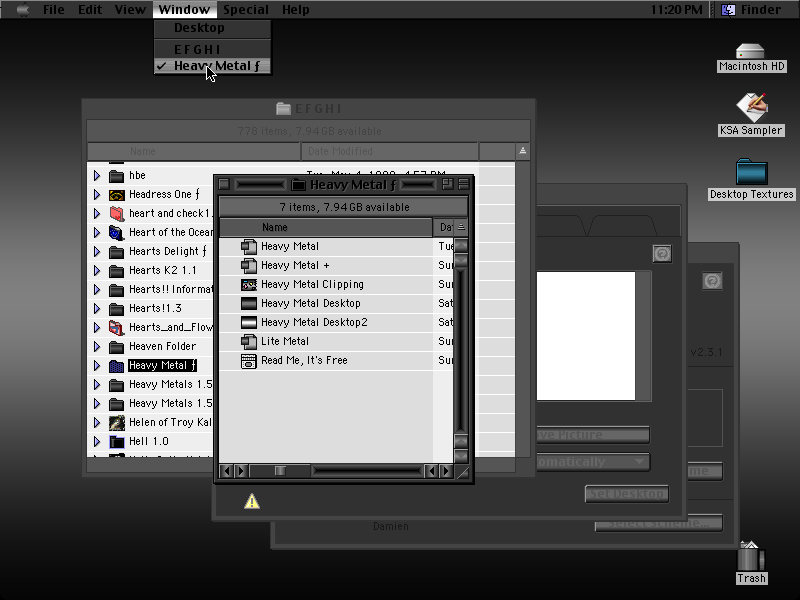Click horizontal scroll thumb in Heavy Metal ƒ
The height and width of the screenshot is (600, 800).
point(280,471)
